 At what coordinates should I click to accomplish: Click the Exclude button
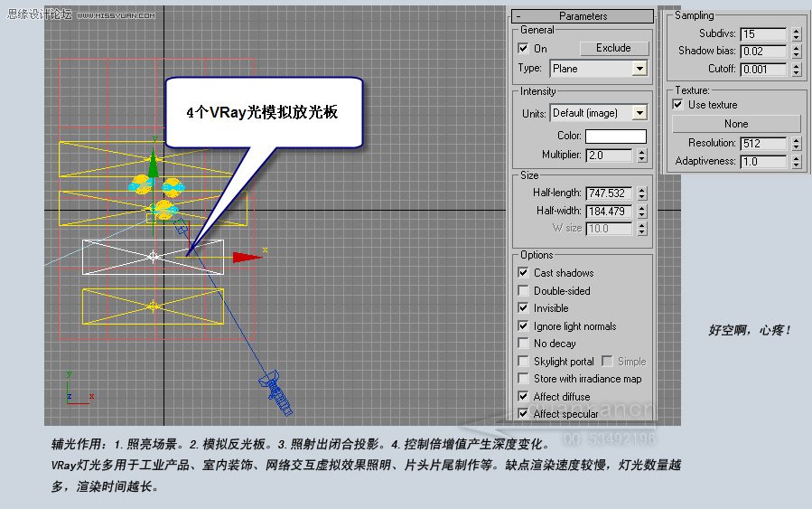click(613, 48)
